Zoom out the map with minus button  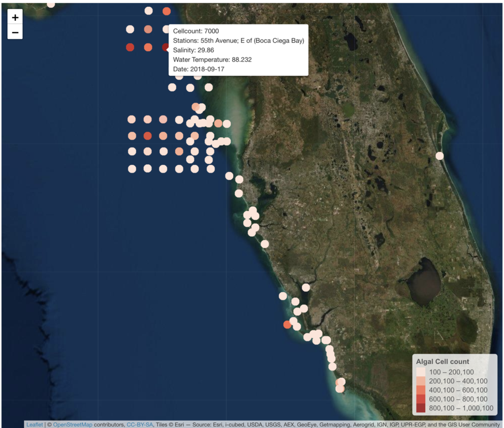15,32
